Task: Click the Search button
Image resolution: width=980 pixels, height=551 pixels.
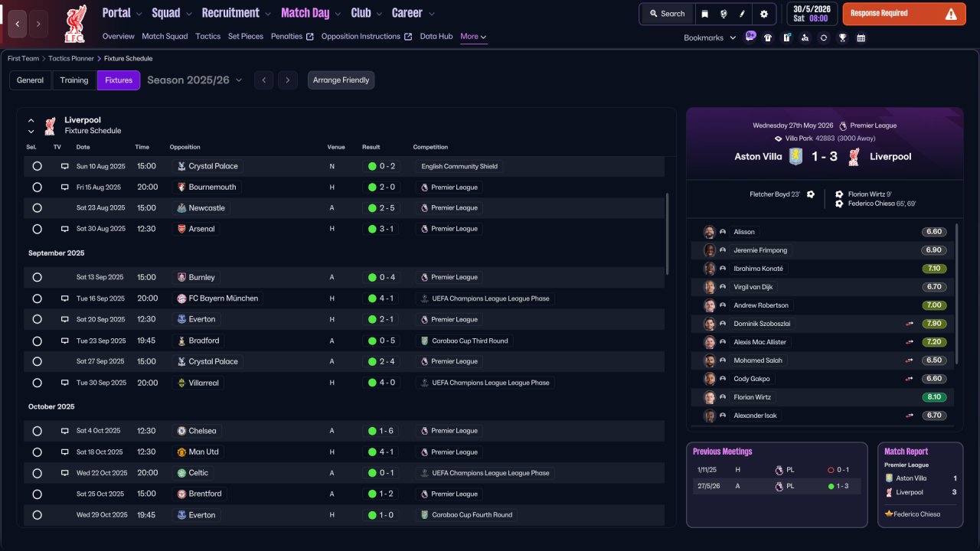Action: click(x=666, y=14)
